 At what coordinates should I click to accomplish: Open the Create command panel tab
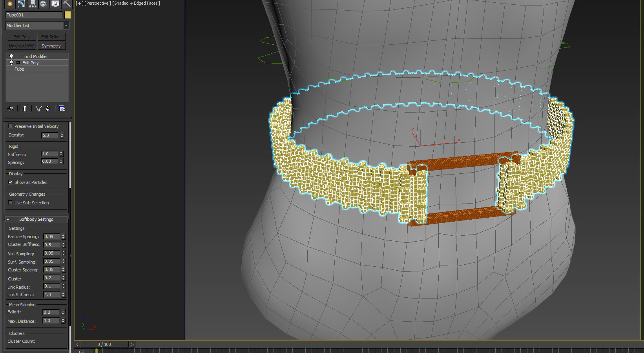click(x=10, y=4)
